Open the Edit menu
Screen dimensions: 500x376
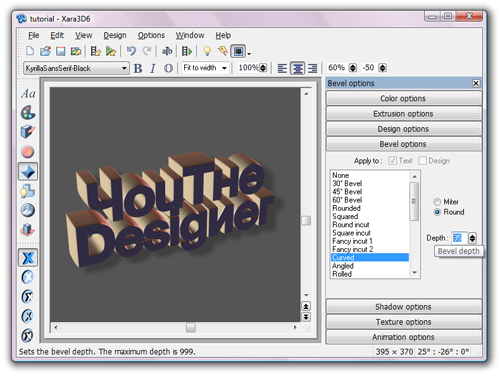tap(57, 35)
